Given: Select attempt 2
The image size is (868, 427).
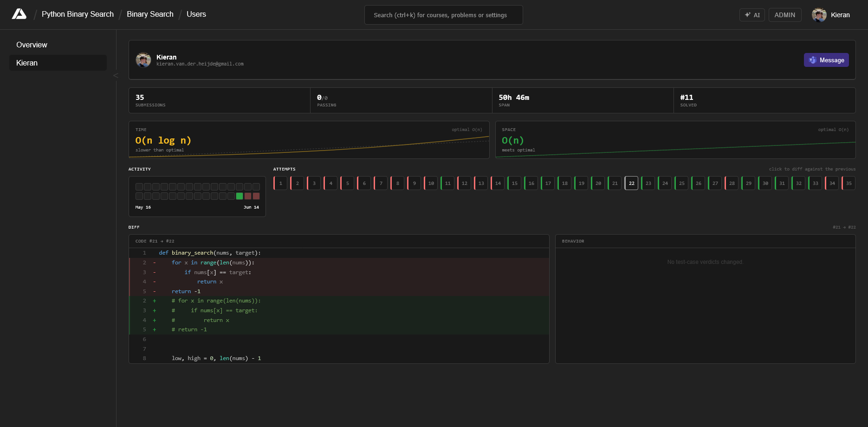Looking at the screenshot, I should (x=297, y=183).
